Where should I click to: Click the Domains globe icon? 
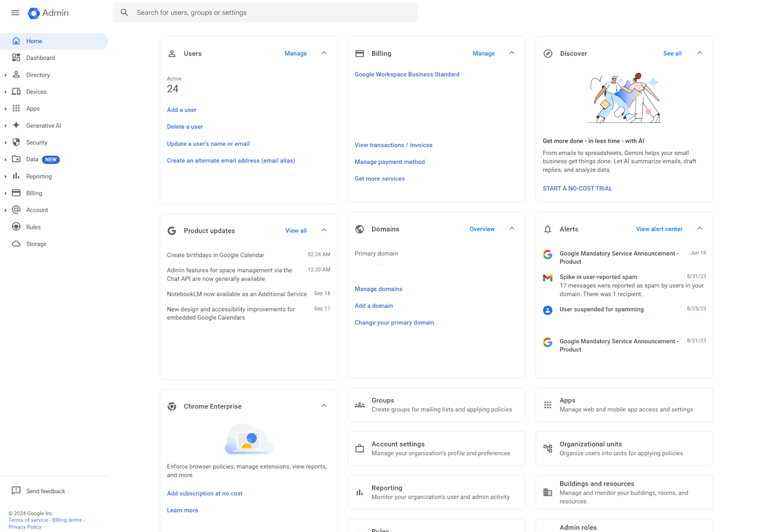tap(360, 229)
